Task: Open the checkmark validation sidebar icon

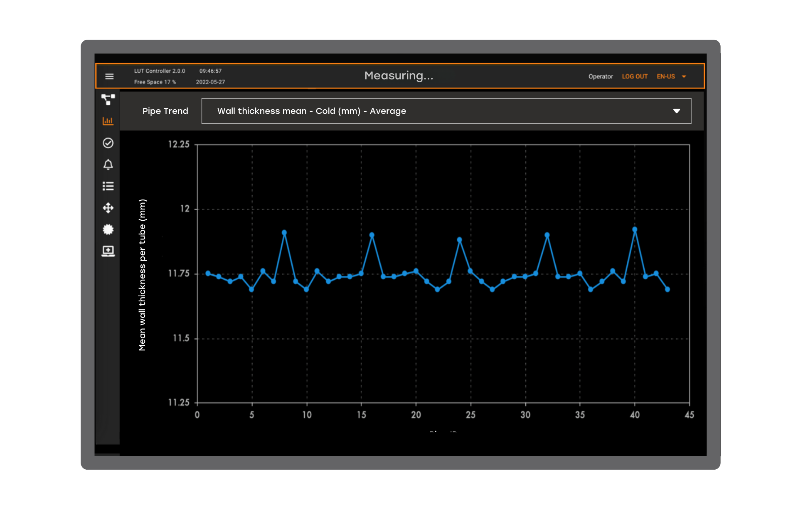Action: pyautogui.click(x=108, y=143)
